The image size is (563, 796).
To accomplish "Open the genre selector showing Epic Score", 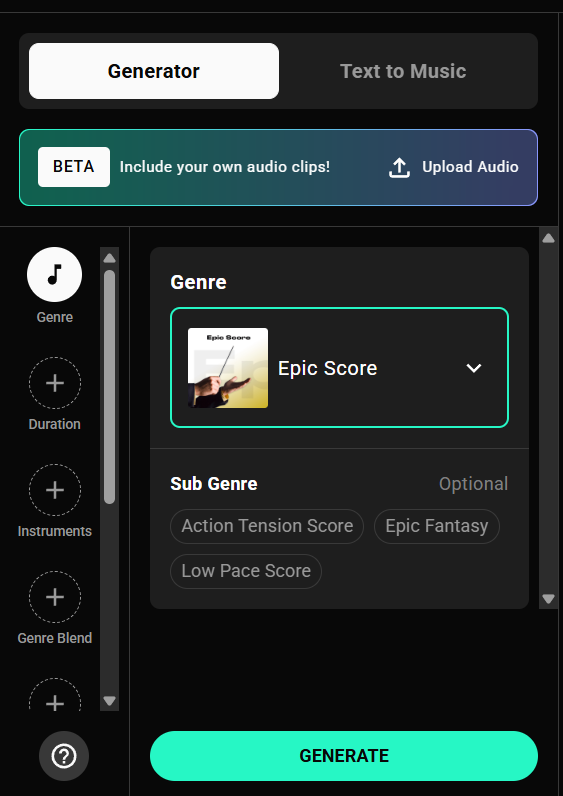I will [339, 368].
